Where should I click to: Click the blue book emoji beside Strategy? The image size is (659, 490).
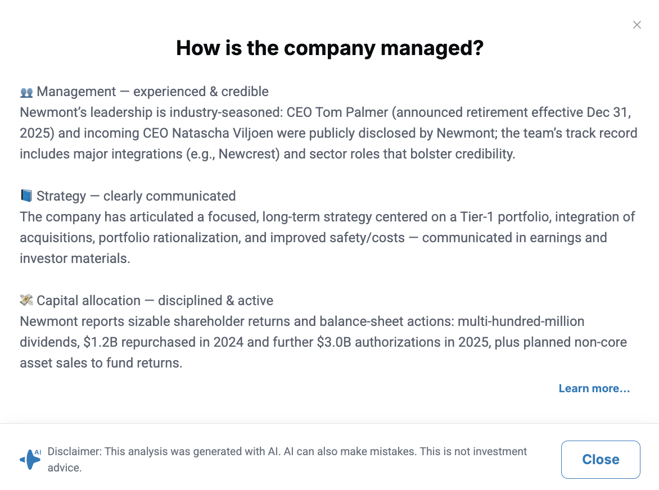26,196
